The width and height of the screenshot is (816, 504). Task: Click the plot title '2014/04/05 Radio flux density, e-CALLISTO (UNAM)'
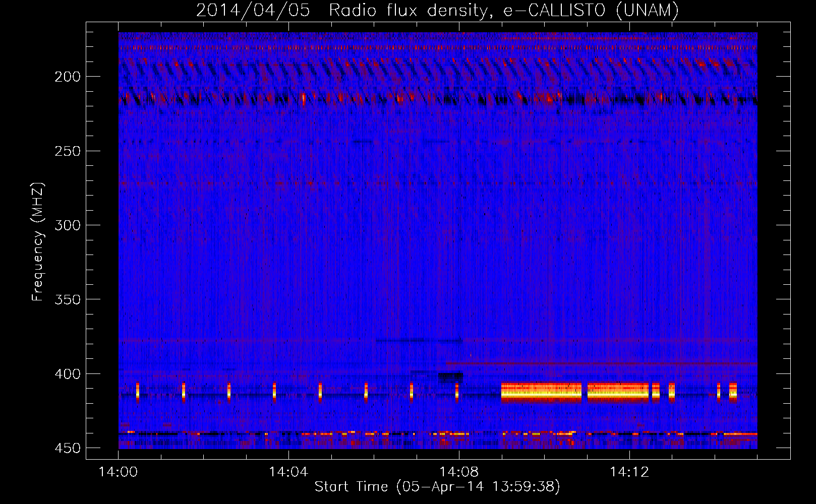(x=437, y=10)
